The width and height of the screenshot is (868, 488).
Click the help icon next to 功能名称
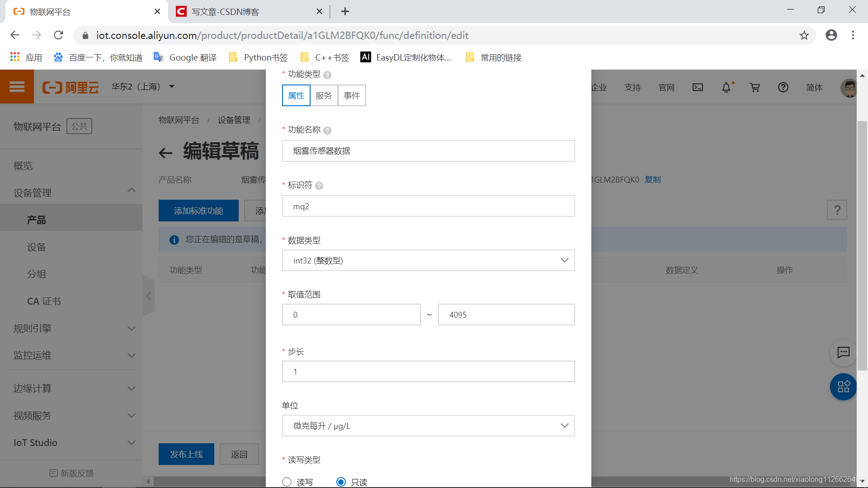click(x=327, y=131)
